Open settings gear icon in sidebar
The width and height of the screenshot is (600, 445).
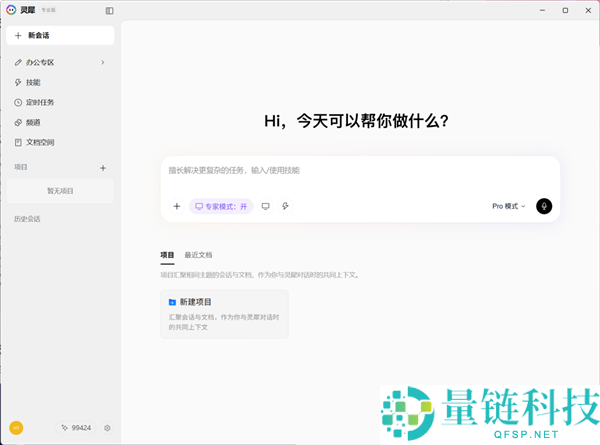click(107, 428)
